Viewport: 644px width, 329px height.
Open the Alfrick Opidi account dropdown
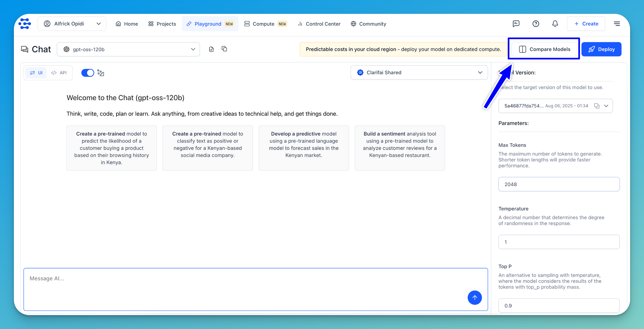point(72,24)
